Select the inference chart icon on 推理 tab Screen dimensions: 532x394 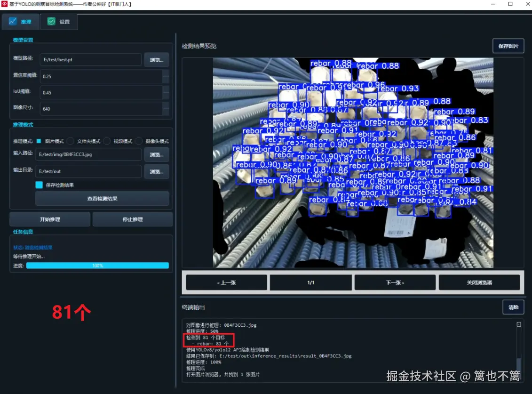(13, 21)
